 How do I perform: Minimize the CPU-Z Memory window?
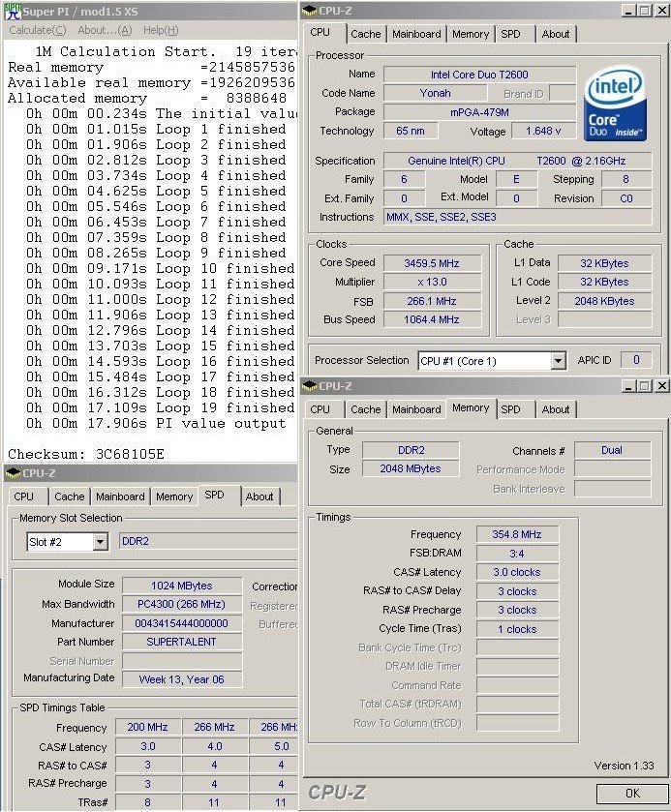[x=628, y=386]
